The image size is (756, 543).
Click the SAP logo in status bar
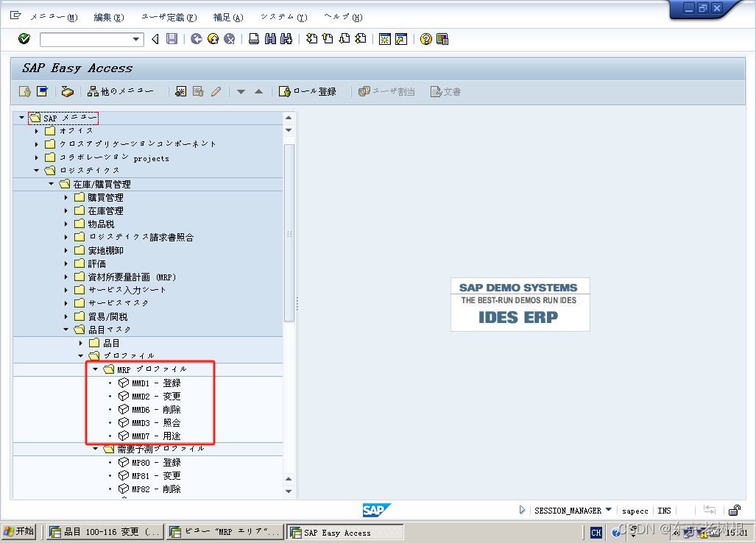click(377, 510)
